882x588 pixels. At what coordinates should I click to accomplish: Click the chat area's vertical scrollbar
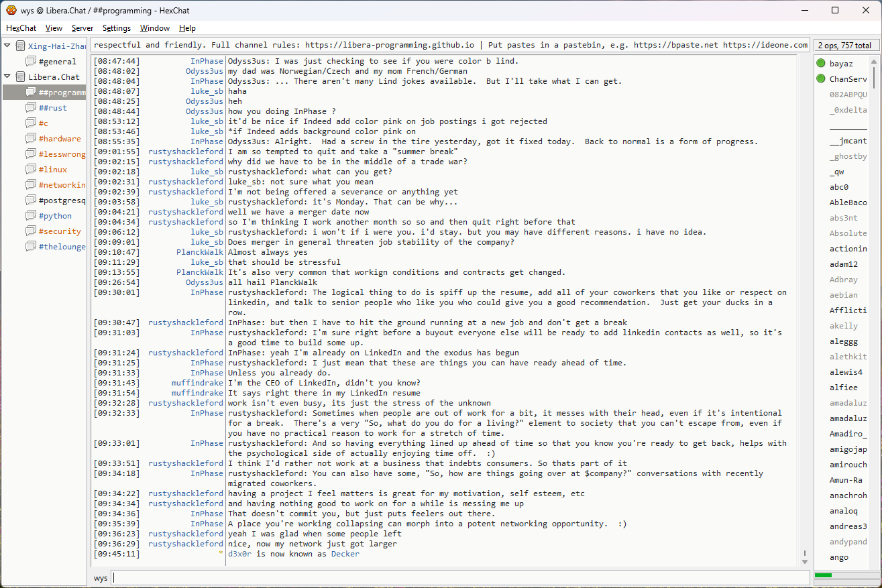click(x=804, y=302)
